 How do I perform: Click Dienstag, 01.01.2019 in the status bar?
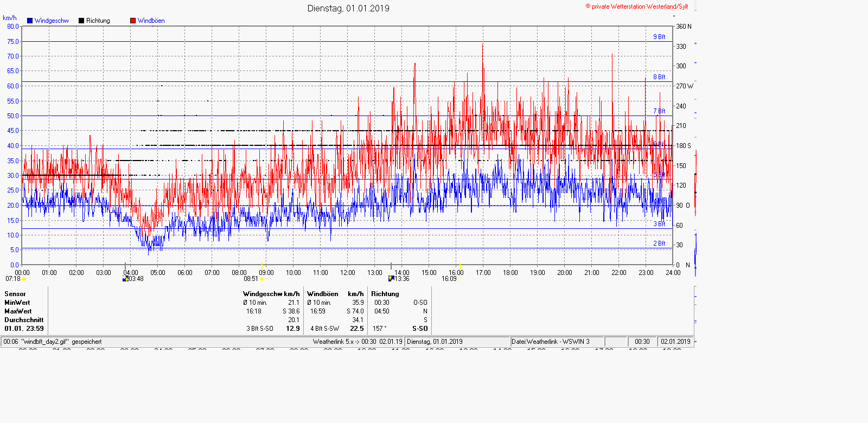coord(435,342)
